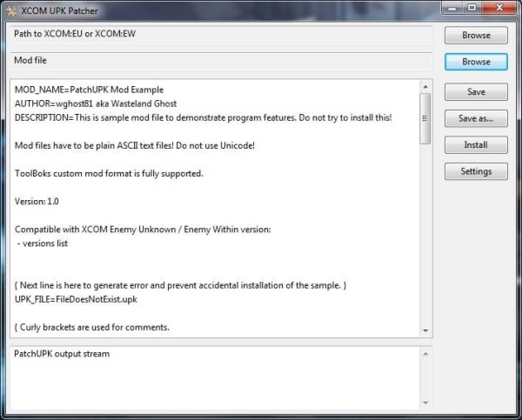Install the loaded mod
The image size is (522, 420).
(x=476, y=144)
